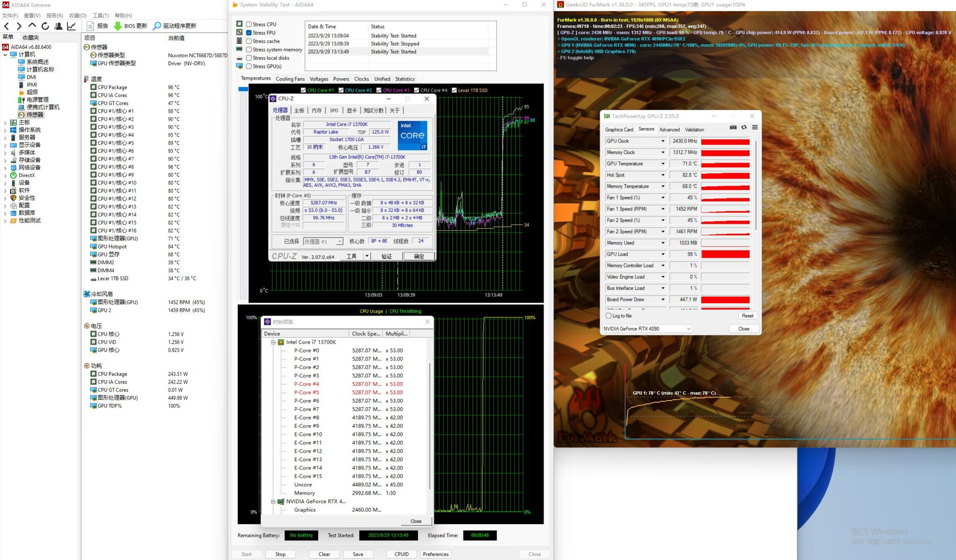Select 电源管理 in AIDA64 tree
Viewport: 956px width, 560px height.
click(x=38, y=99)
